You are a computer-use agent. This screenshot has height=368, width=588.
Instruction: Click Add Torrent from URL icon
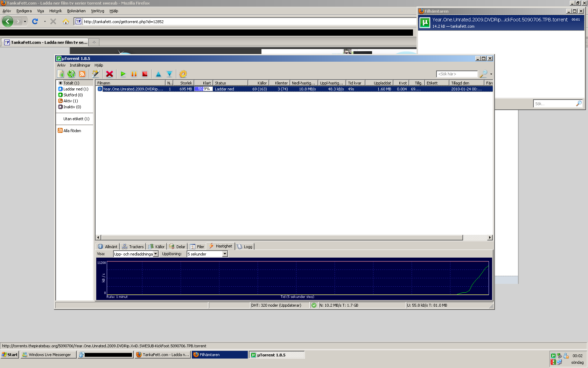point(71,74)
